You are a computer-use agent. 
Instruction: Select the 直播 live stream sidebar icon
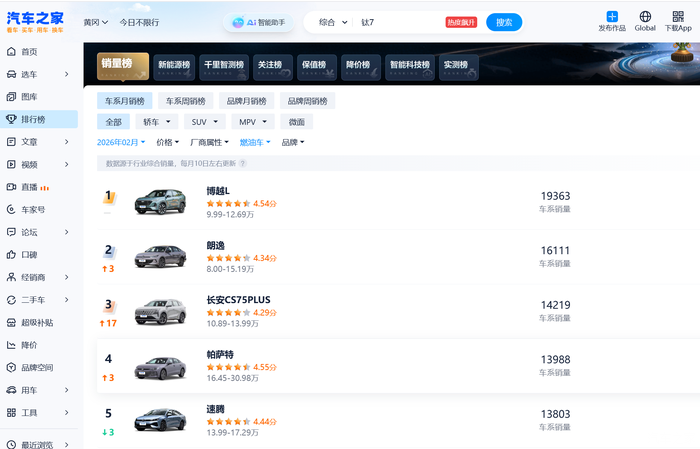tap(11, 187)
